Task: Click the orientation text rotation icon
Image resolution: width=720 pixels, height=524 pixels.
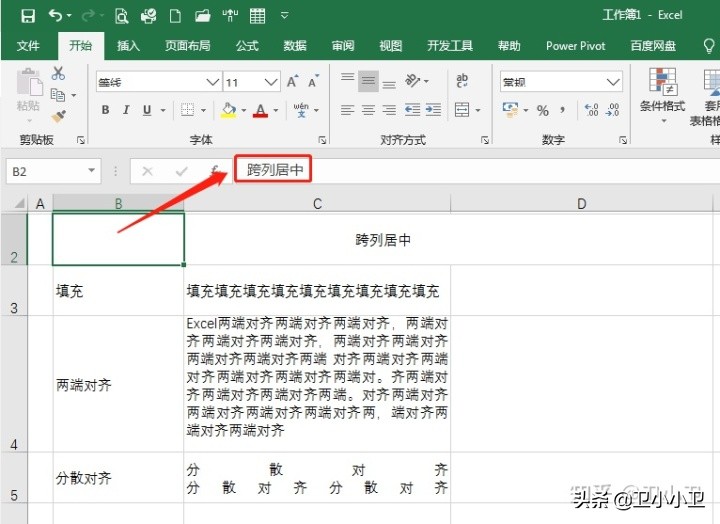Action: [412, 81]
